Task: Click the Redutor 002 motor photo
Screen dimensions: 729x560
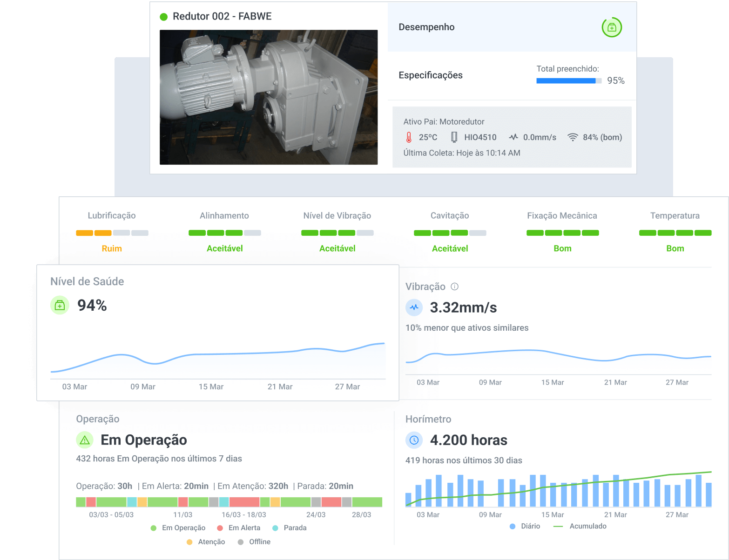Action: [x=269, y=97]
